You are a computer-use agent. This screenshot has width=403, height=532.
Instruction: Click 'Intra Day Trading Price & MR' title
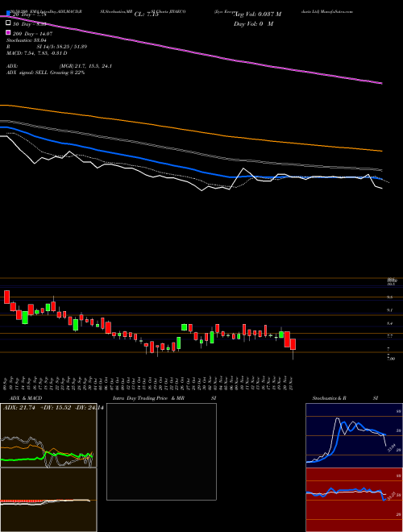click(148, 398)
